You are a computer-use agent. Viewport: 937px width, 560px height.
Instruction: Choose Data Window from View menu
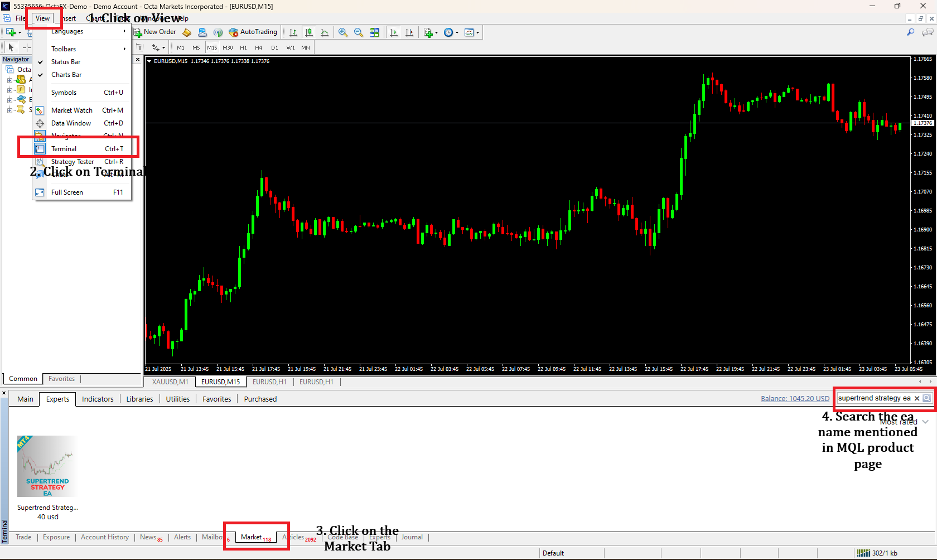tap(82, 123)
